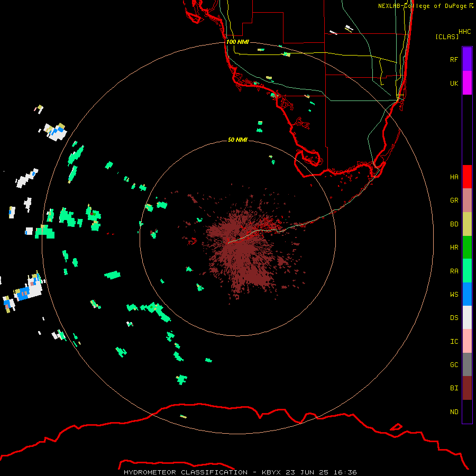Viewport: 476px width, 476px height.
Task: Click the GR legend label
Action: click(x=454, y=200)
